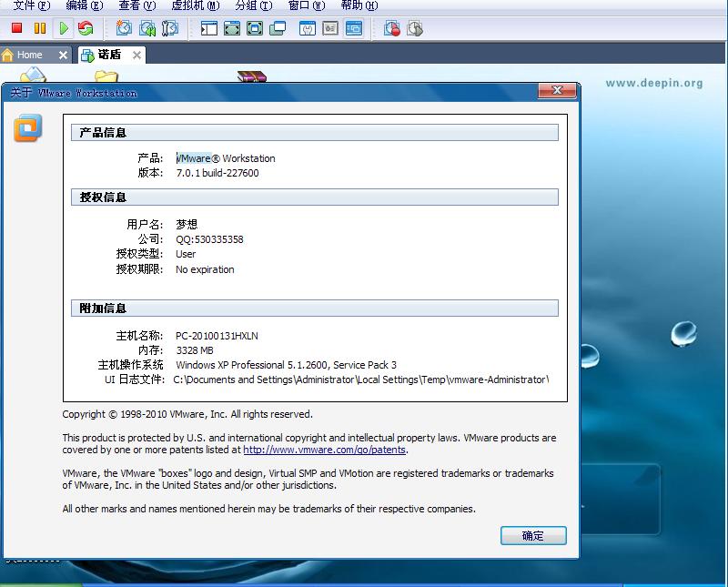Enter full screen mode icon
728x587 pixels.
pyautogui.click(x=255, y=28)
